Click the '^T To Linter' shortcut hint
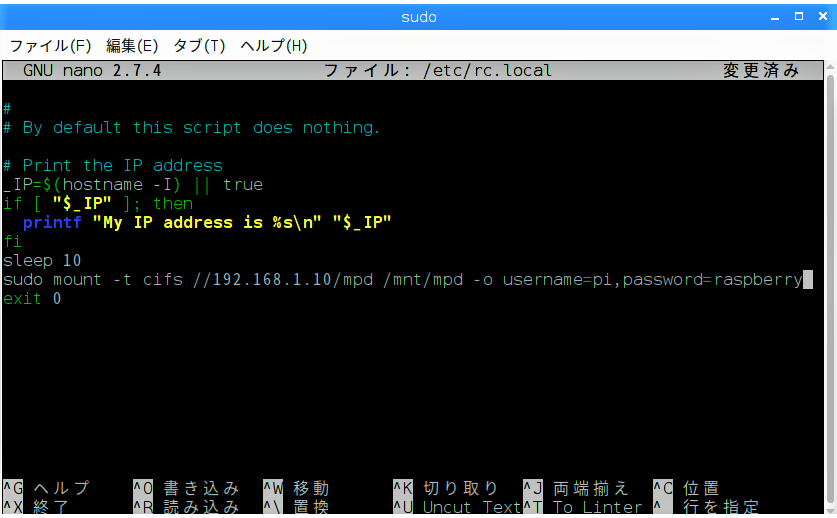 pos(583,507)
